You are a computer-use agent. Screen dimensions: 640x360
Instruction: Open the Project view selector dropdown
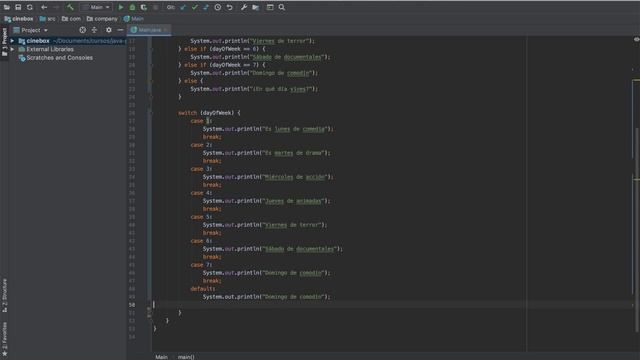click(x=31, y=30)
